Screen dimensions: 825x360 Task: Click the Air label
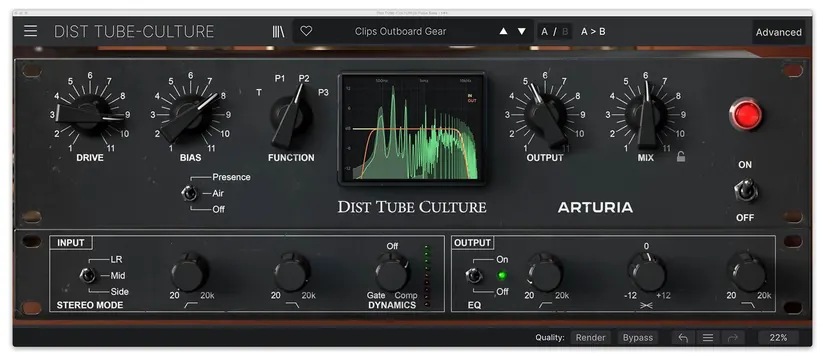click(218, 193)
